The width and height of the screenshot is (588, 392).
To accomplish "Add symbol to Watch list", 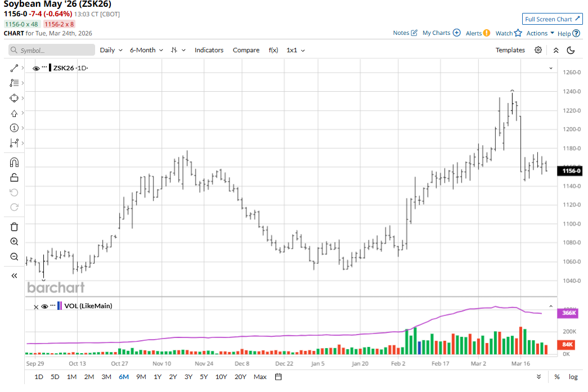I will coord(509,33).
